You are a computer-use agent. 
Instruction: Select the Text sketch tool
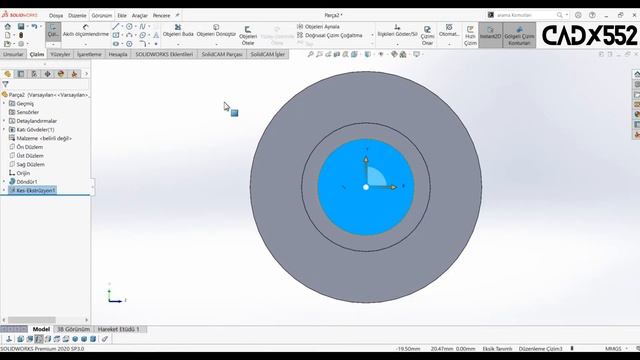click(156, 35)
